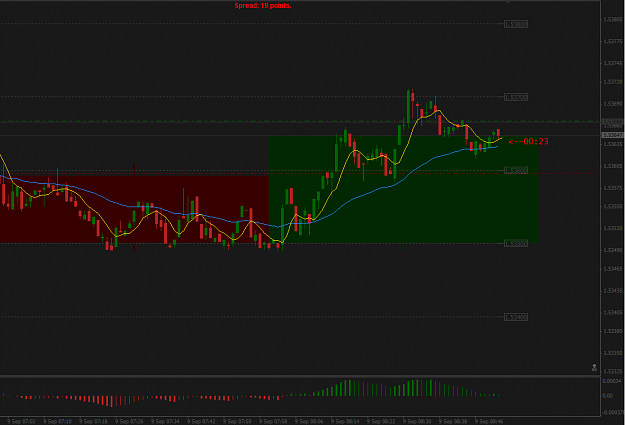Click the '9 Sep 07:26' time axis label
The width and height of the screenshot is (625, 425).
coord(130,421)
